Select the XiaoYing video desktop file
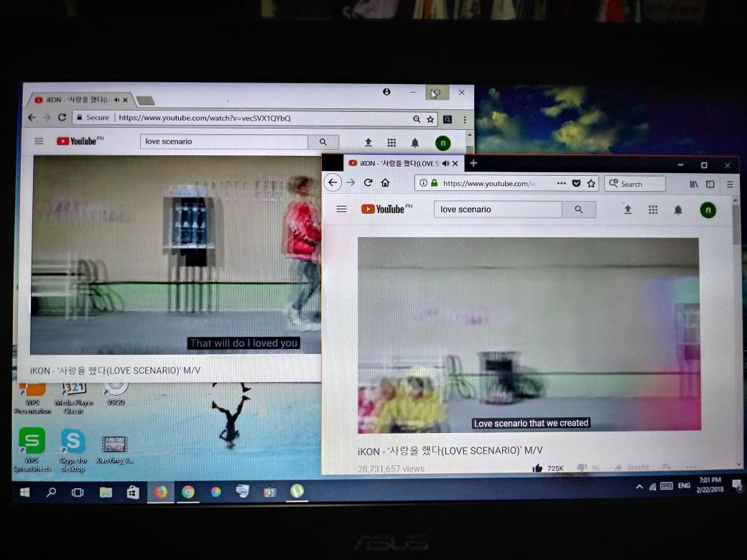Viewport: 747px width, 560px height. pyautogui.click(x=115, y=450)
